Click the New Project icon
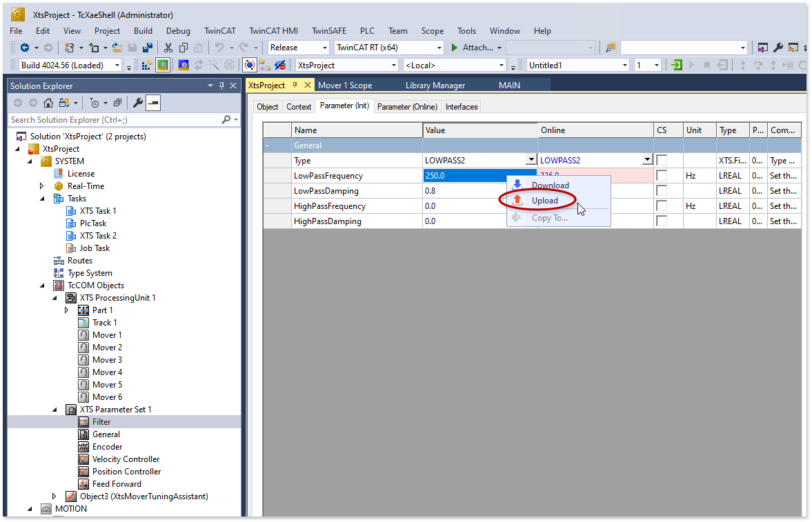Screen dimensions: 812x522 pos(69,48)
